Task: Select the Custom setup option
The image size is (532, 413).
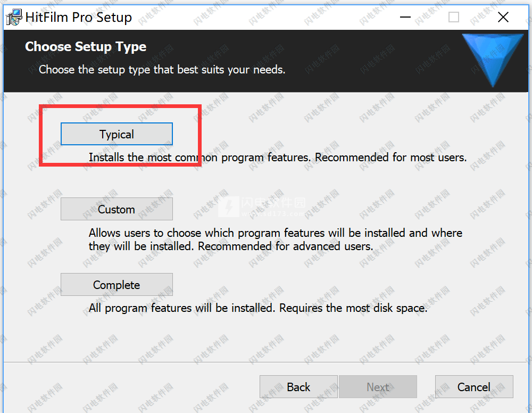Action: tap(117, 209)
